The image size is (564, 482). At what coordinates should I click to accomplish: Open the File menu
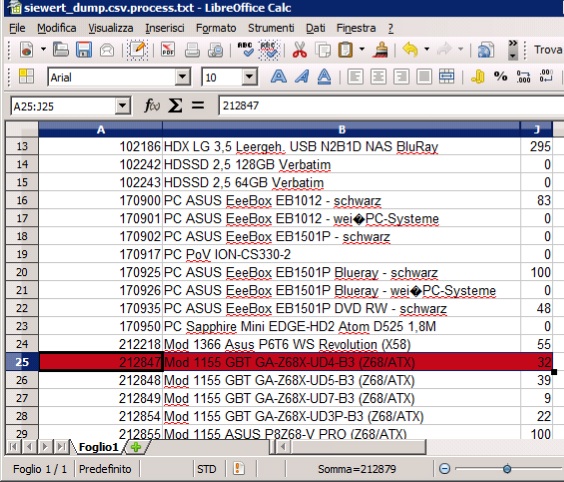coord(17,28)
